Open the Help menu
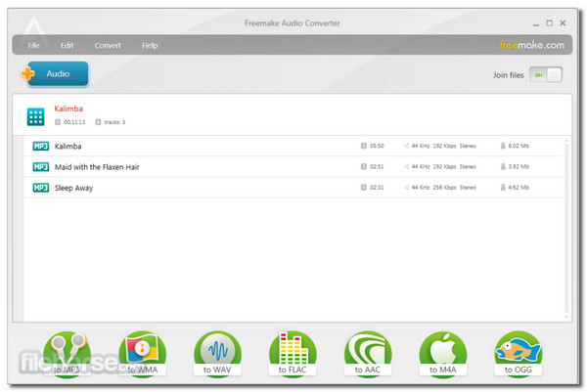This screenshot has width=587, height=392. point(150,45)
